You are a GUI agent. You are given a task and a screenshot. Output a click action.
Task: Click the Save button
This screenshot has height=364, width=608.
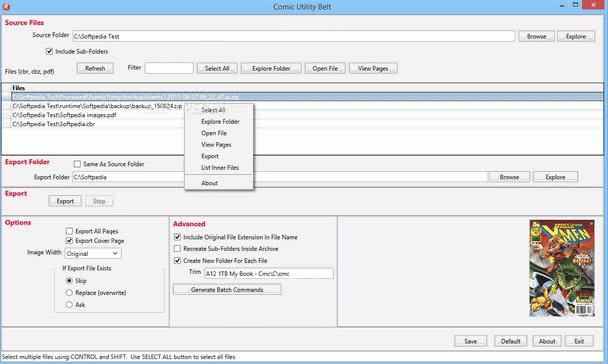point(470,341)
